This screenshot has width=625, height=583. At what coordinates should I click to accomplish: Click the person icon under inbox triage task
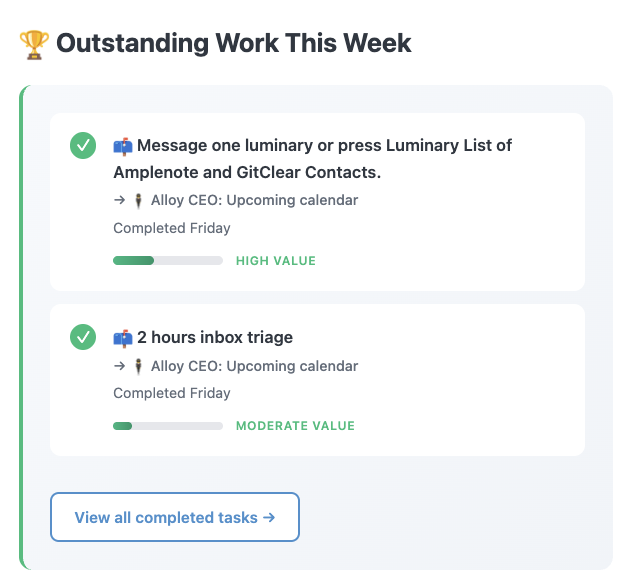(139, 366)
